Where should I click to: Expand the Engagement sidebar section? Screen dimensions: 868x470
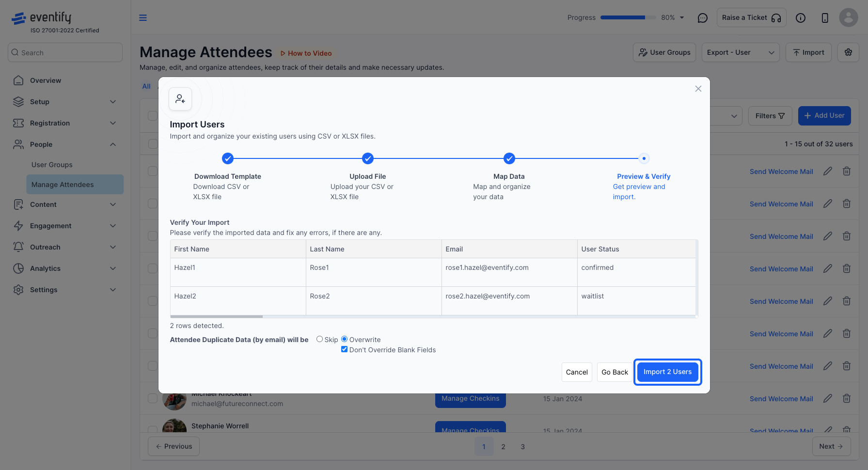113,226
